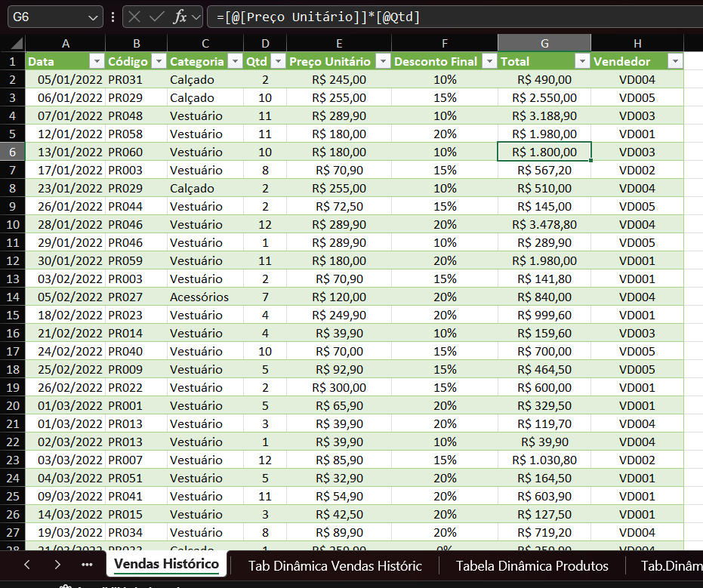
Task: Expand the fx function dropdown arrow
Action: click(x=196, y=17)
